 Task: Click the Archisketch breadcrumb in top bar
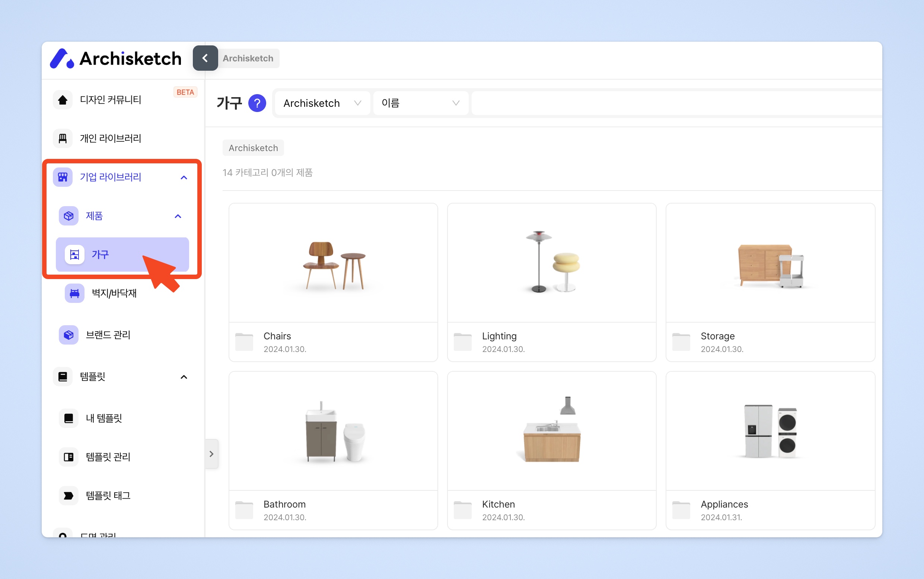248,58
